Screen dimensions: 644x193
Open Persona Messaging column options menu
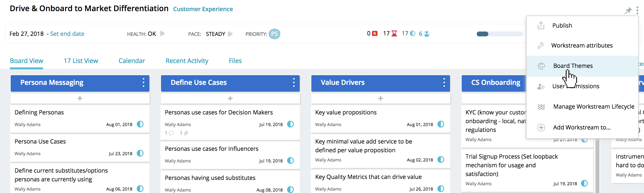pyautogui.click(x=143, y=82)
